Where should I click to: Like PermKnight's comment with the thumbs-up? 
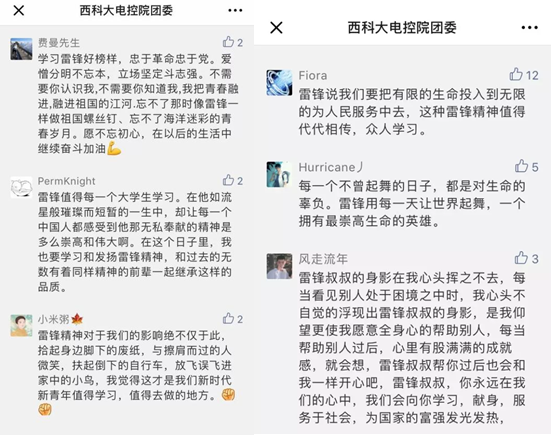pos(228,180)
